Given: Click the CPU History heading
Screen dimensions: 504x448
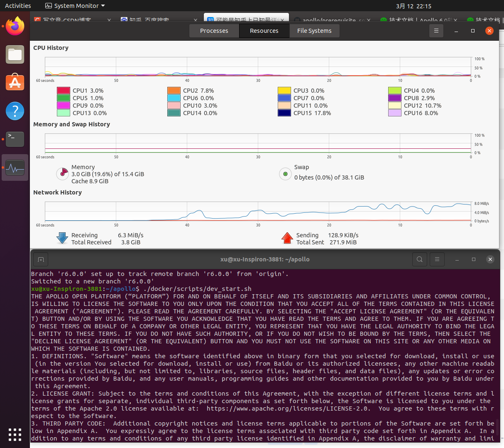Looking at the screenshot, I should [51, 48].
